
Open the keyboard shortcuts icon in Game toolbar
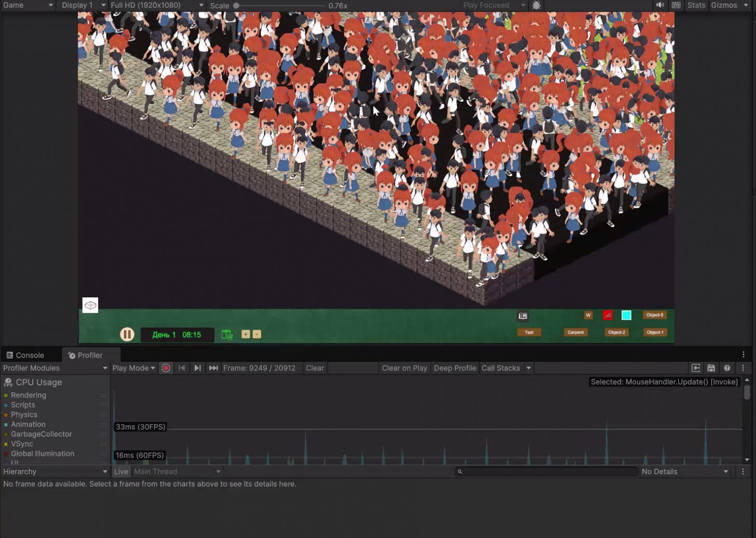coord(676,5)
